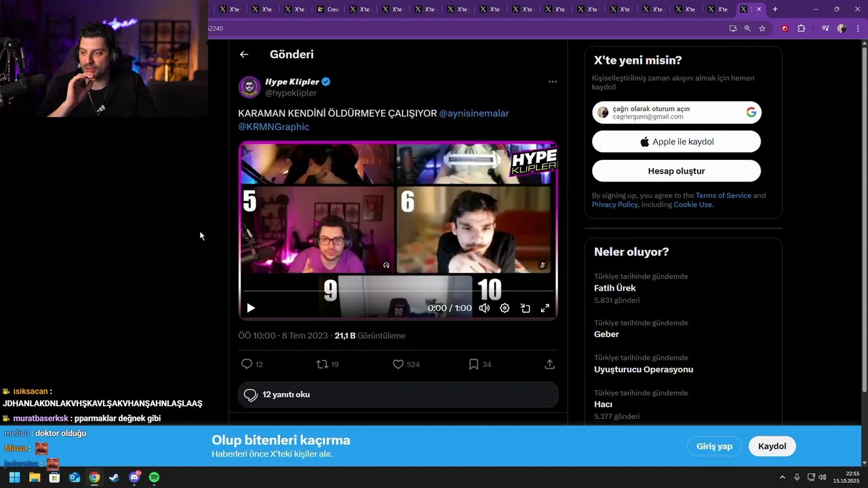Open the 12 yanıtı oku button
This screenshot has height=488, width=868.
coord(398,394)
